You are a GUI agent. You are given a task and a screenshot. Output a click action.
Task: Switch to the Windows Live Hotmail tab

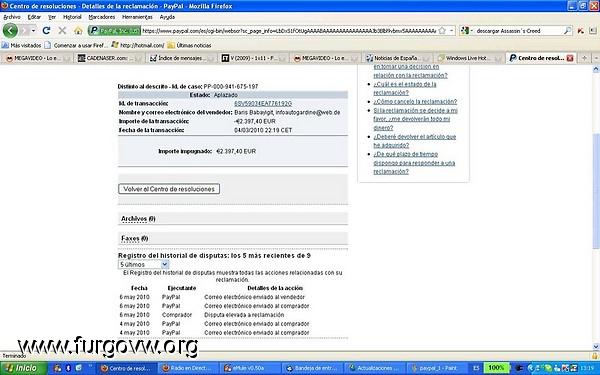[469, 58]
